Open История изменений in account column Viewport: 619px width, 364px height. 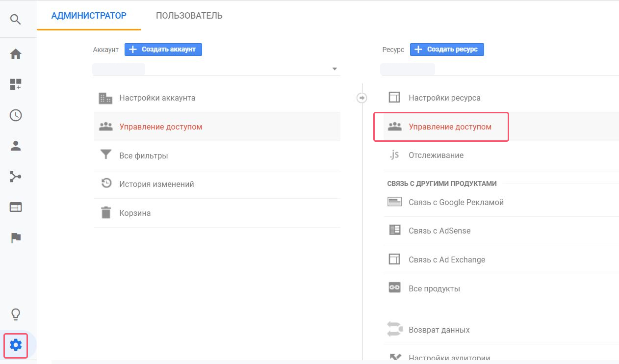(217, 184)
